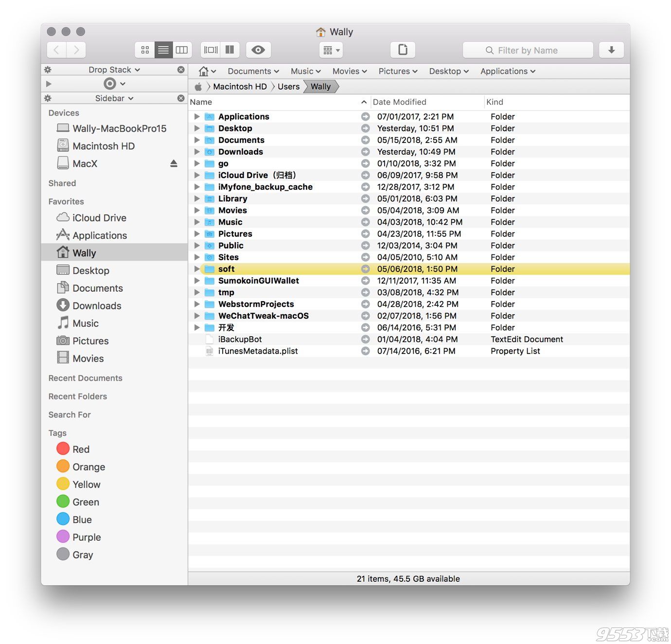Click go-to arrow icon for Music row
The image size is (671, 644).
365,222
